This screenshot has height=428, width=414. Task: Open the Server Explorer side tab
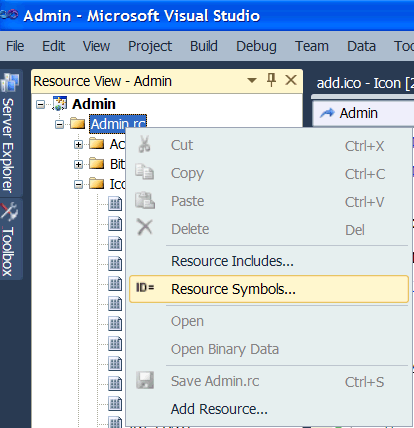click(11, 133)
